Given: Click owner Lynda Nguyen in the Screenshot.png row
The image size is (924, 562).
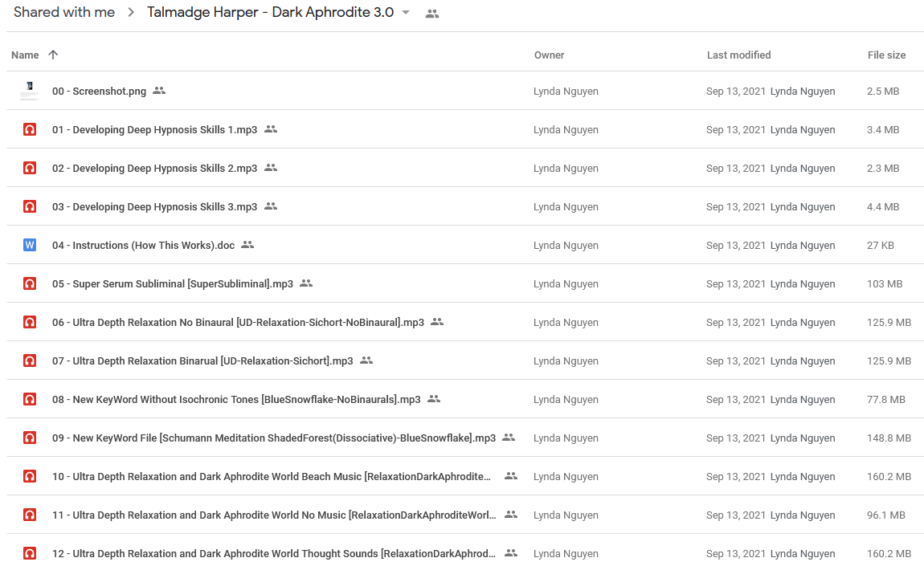Looking at the screenshot, I should [566, 92].
